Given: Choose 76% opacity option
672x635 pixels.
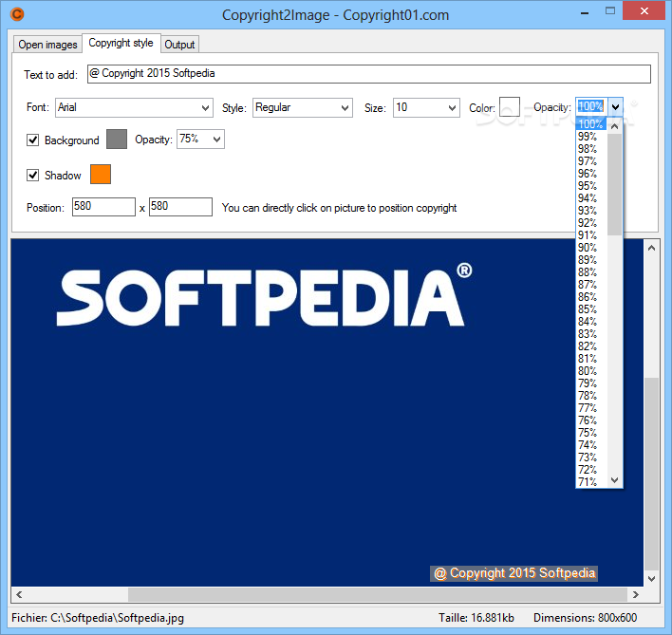Looking at the screenshot, I should [591, 420].
